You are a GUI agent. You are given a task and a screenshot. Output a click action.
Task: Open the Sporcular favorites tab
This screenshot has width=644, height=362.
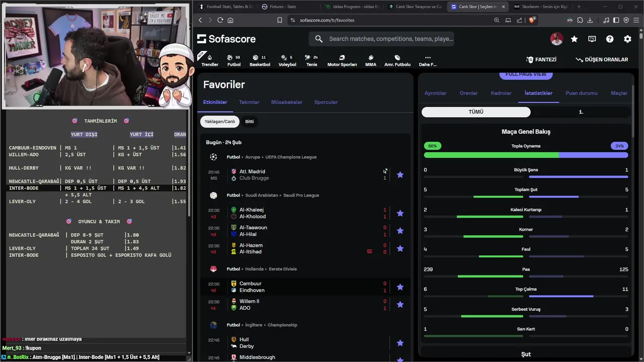coord(326,102)
